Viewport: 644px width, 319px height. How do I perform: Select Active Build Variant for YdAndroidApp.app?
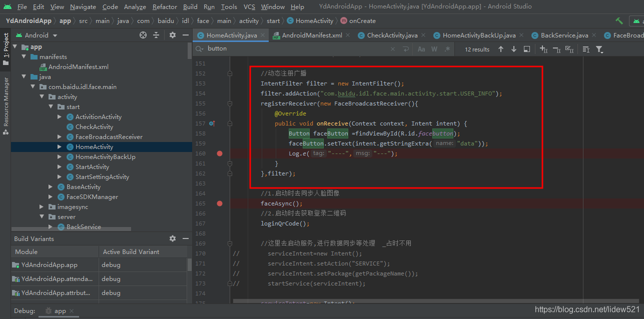click(x=143, y=265)
